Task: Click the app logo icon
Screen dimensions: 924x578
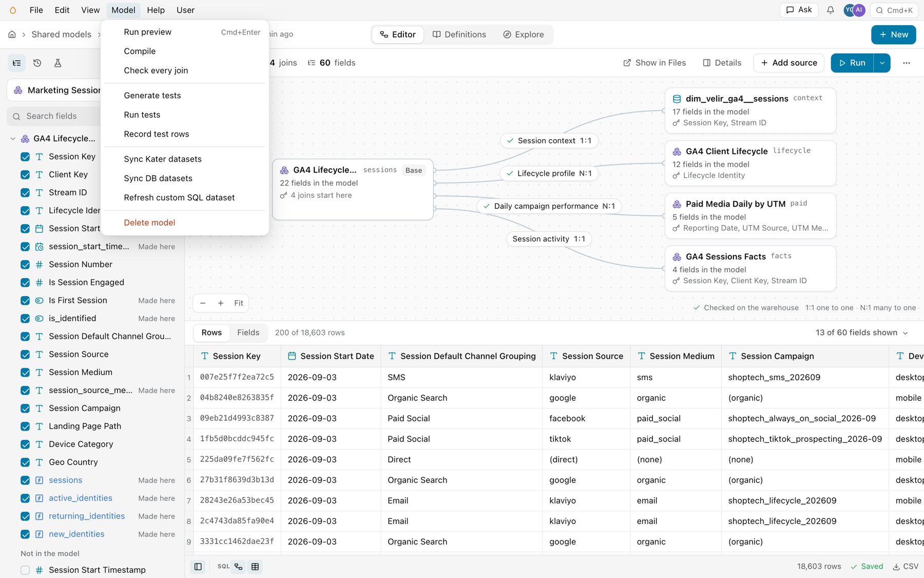Action: point(13,10)
